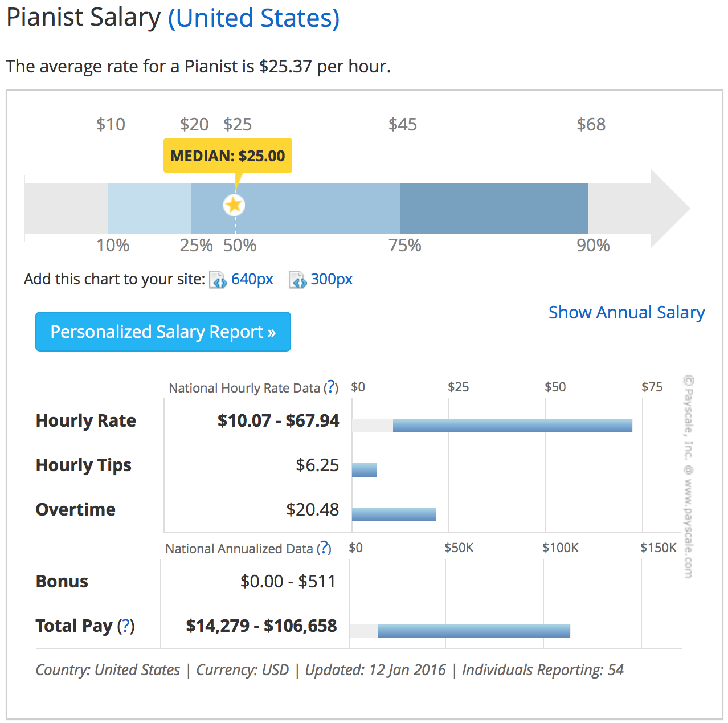This screenshot has height=723, width=728.
Task: Open the Personalized Salary Report
Action: [x=163, y=332]
